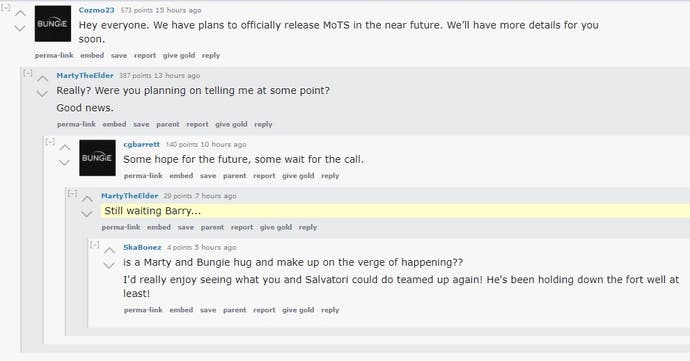Collapse cgbarrett's comment thread
Viewport: 690px width, 361px height.
tap(50, 141)
